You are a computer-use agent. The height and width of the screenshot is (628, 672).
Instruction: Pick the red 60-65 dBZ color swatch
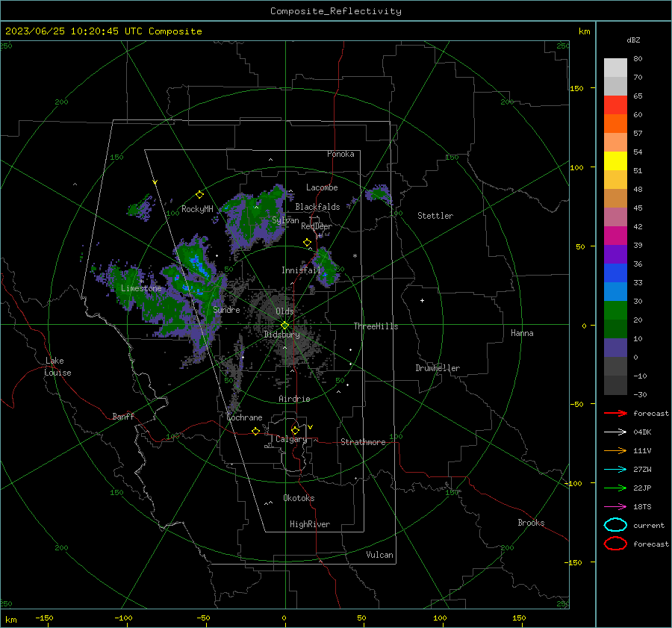(615, 105)
